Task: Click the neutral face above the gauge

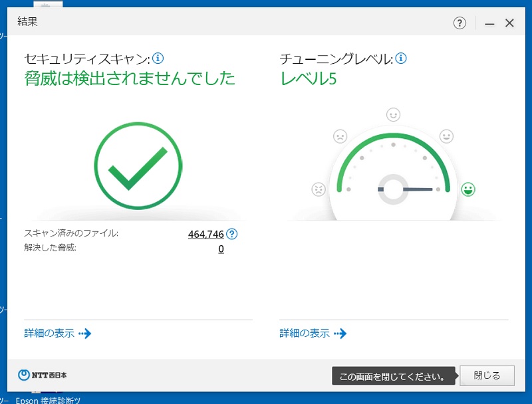Action: [x=393, y=114]
